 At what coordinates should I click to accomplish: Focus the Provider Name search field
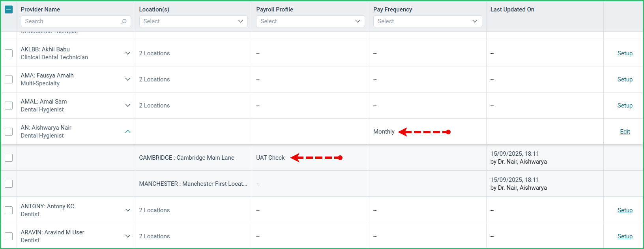pos(76,21)
